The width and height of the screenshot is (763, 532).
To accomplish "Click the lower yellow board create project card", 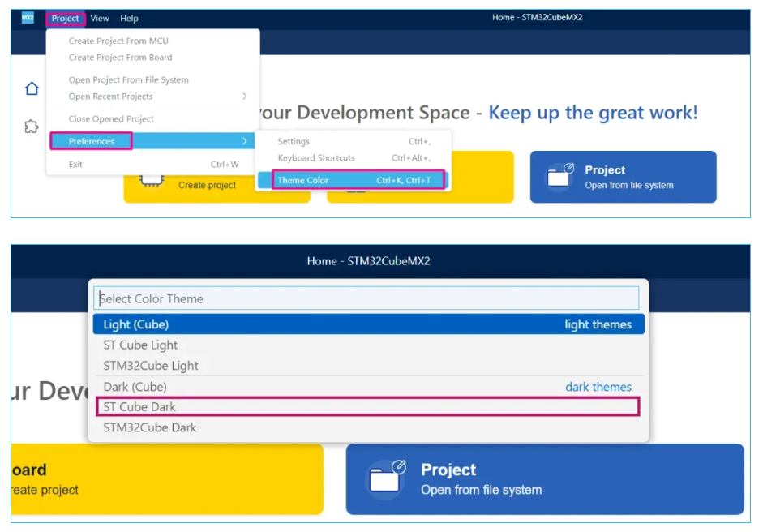I will [x=167, y=479].
